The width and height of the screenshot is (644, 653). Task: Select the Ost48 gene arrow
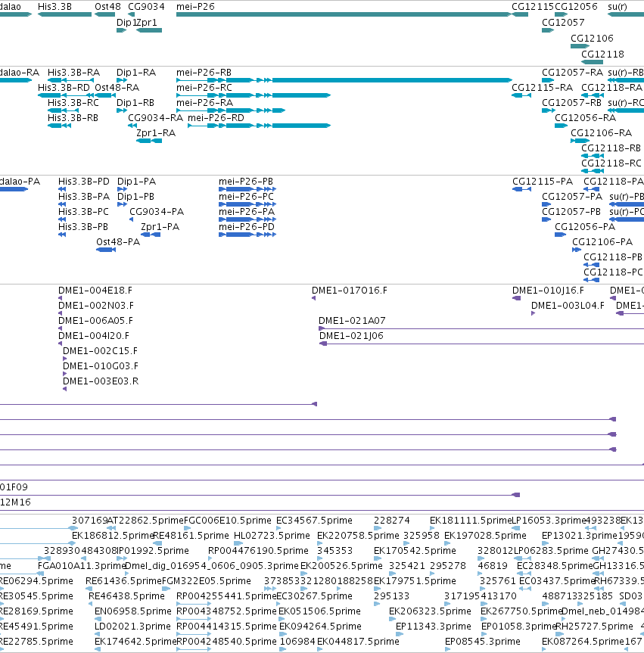tap(105, 14)
